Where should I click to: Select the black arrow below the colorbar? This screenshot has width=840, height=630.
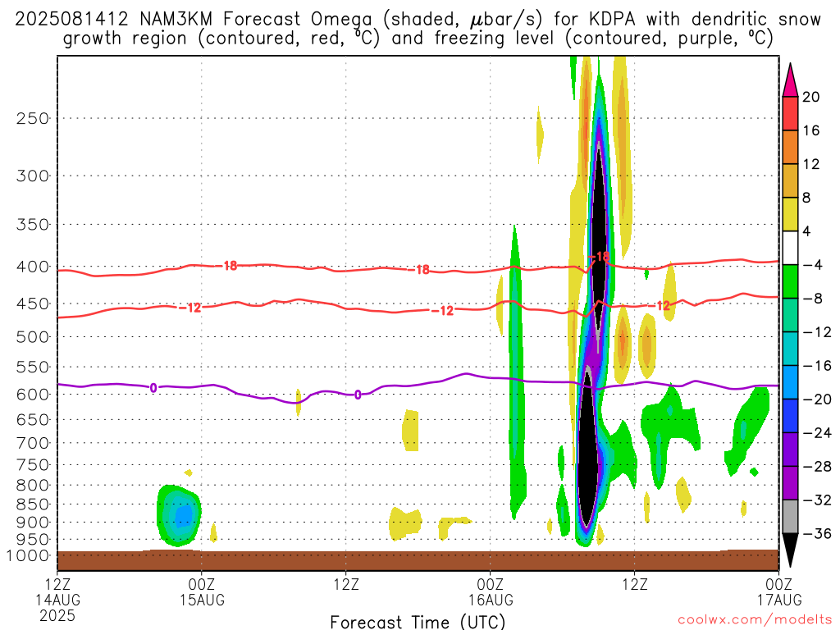790,550
